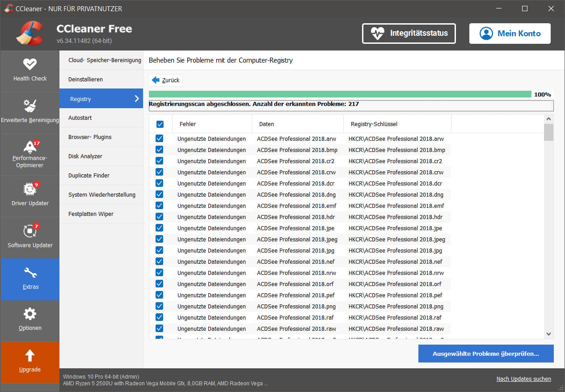
Task: Uncheck the ACDSee Professional 2018.bmp entry
Action: (x=160, y=150)
